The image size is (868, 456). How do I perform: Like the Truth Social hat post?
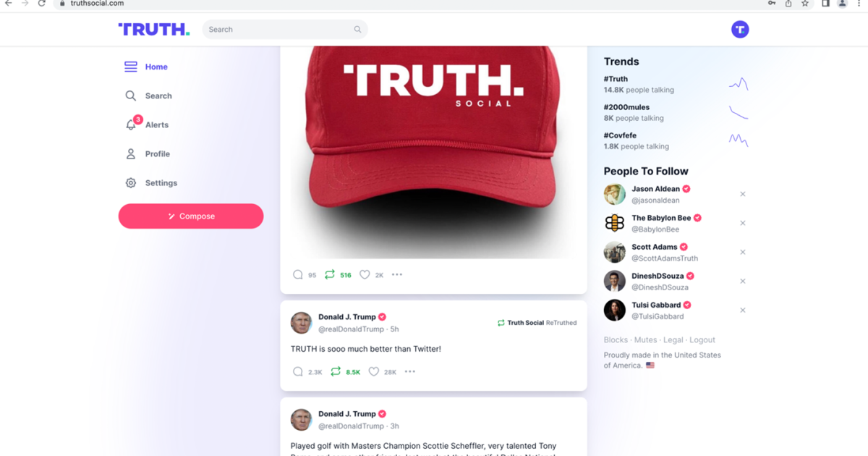coord(365,275)
